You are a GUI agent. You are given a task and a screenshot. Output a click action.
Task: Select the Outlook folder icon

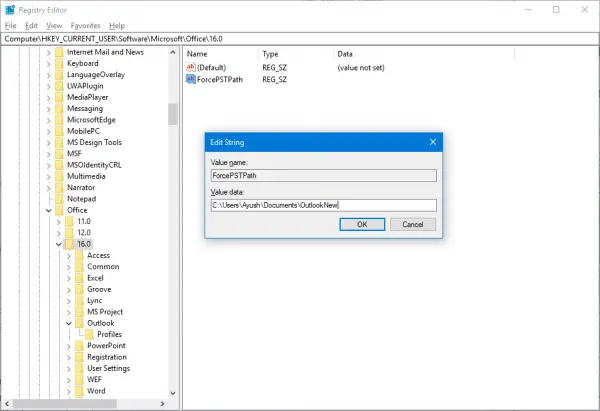(79, 323)
